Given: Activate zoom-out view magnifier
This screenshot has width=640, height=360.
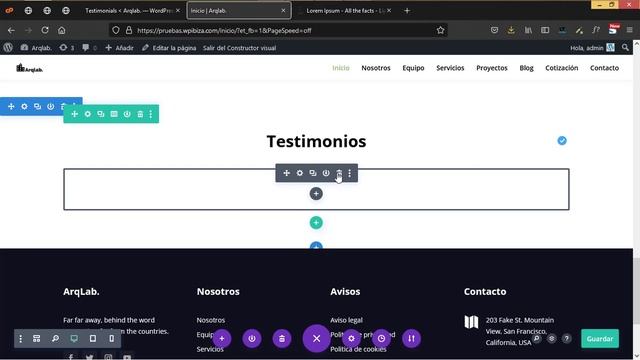Looking at the screenshot, I should 55,338.
